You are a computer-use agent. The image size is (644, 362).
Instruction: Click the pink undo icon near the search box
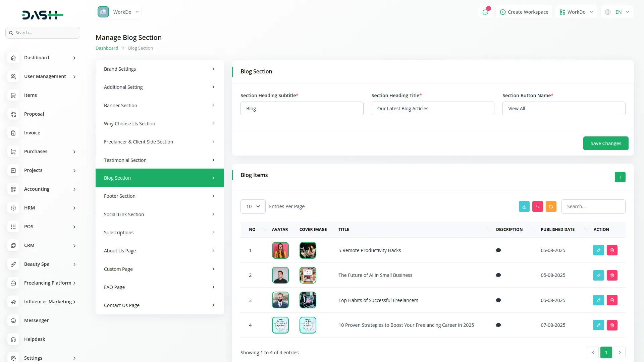(537, 206)
